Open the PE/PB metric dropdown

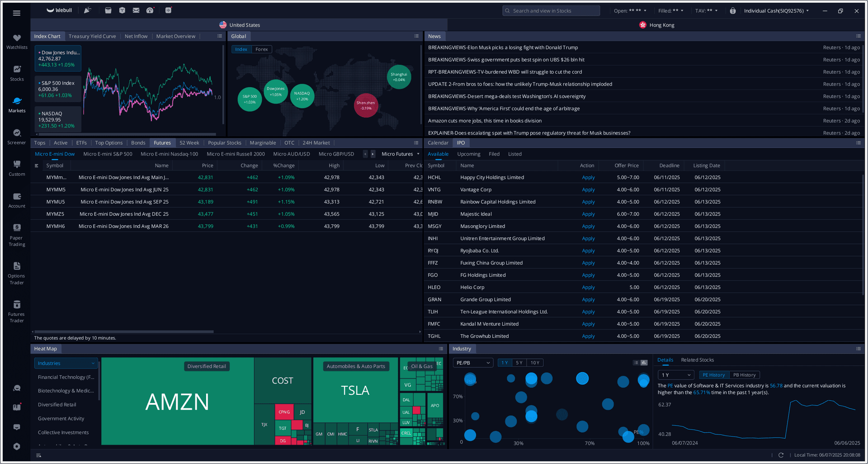[x=472, y=362]
